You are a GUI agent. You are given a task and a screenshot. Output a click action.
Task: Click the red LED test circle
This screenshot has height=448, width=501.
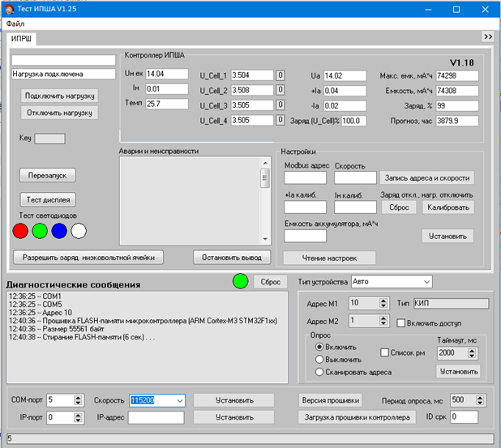(20, 231)
